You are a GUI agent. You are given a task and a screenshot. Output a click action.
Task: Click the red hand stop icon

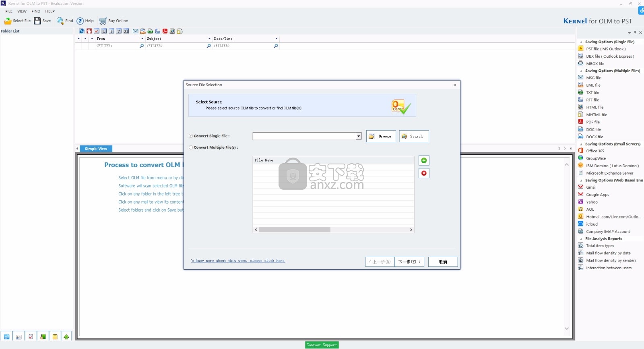pos(89,31)
